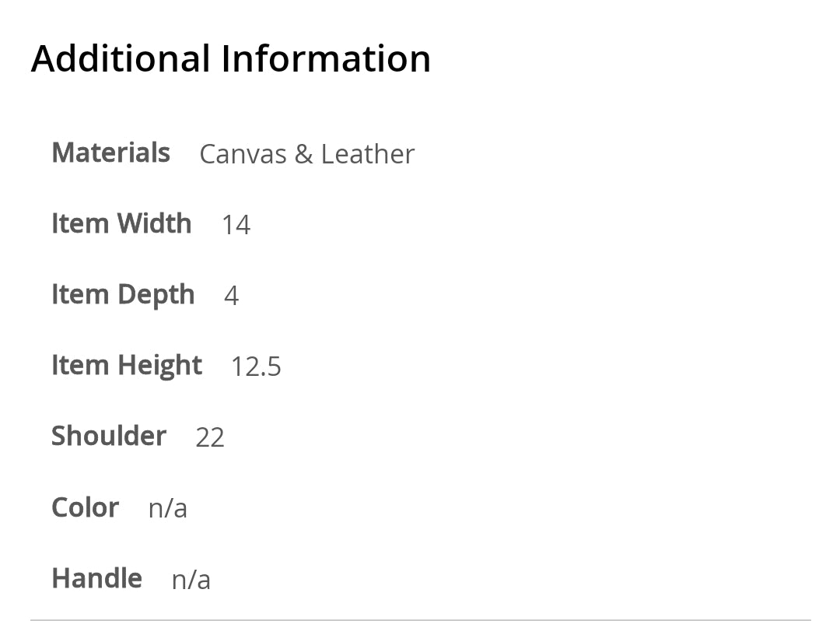
Task: Select the Shoulder value 22
Action: [x=210, y=437]
